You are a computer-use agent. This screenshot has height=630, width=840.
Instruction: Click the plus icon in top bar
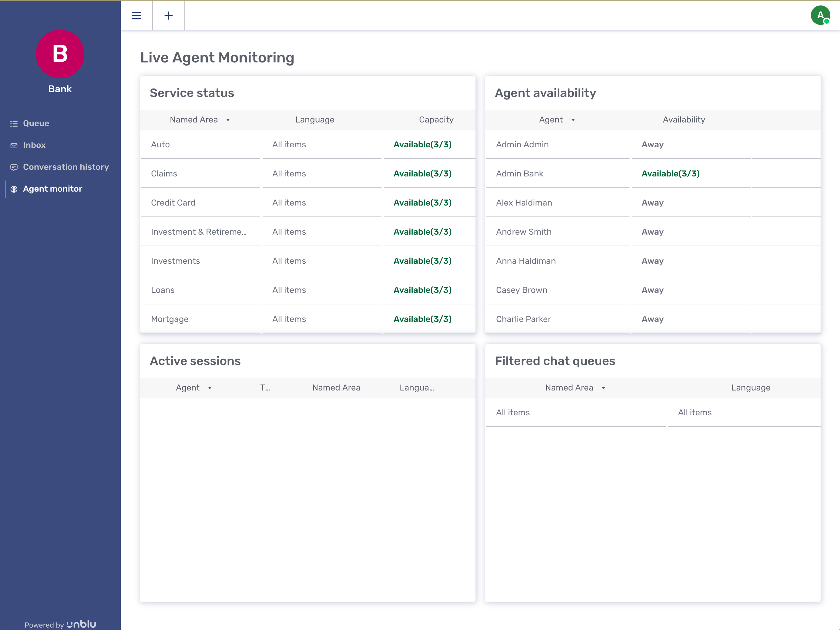tap(169, 15)
